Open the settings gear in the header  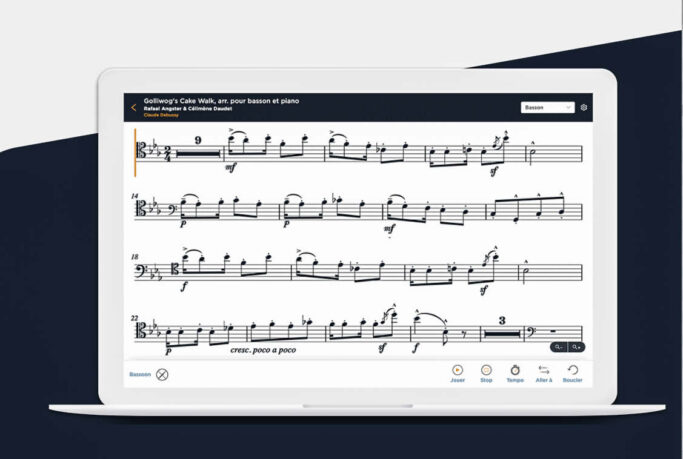(584, 108)
